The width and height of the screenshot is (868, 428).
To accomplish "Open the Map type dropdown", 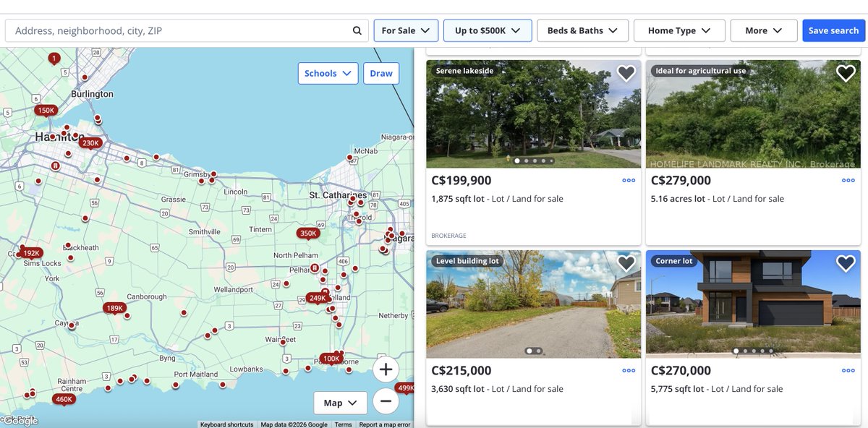I will 340,403.
